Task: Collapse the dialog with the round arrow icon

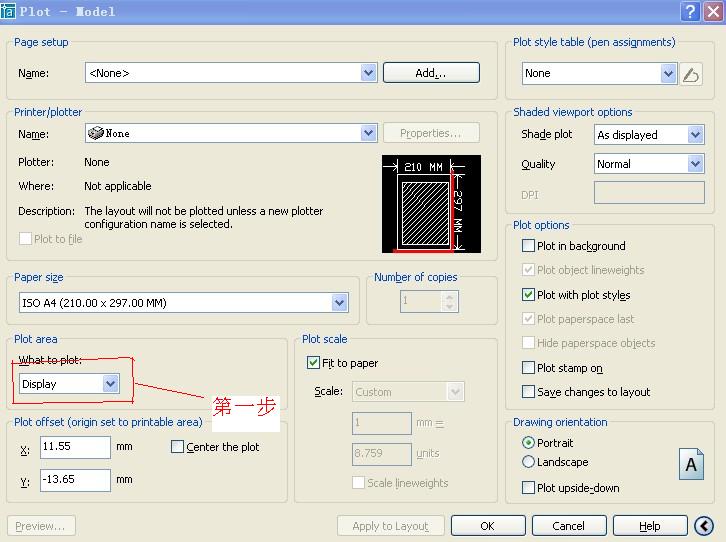Action: click(x=704, y=526)
